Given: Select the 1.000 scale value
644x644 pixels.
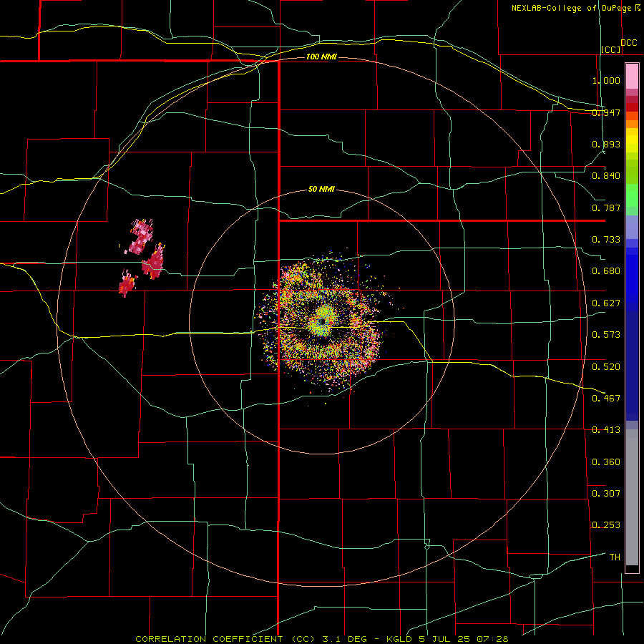Looking at the screenshot, I should 606,80.
